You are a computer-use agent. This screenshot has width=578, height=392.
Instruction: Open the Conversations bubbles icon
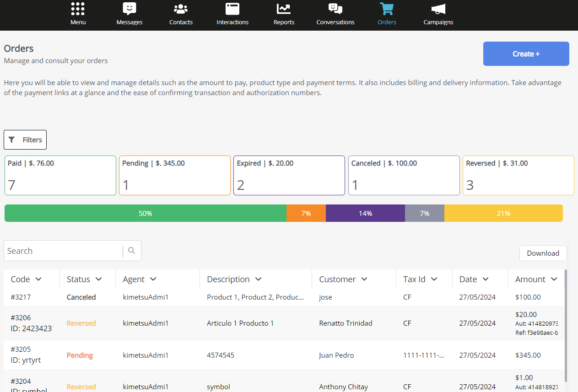click(x=335, y=9)
